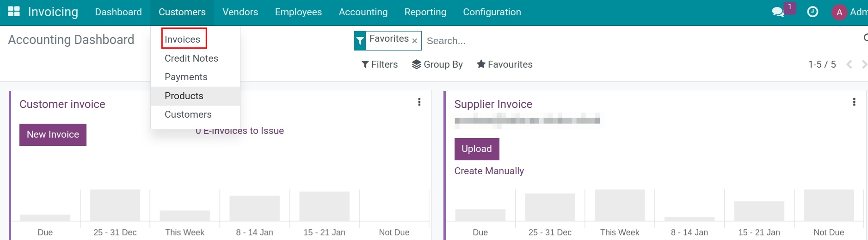
Task: Click the New Invoice button
Action: [53, 135]
